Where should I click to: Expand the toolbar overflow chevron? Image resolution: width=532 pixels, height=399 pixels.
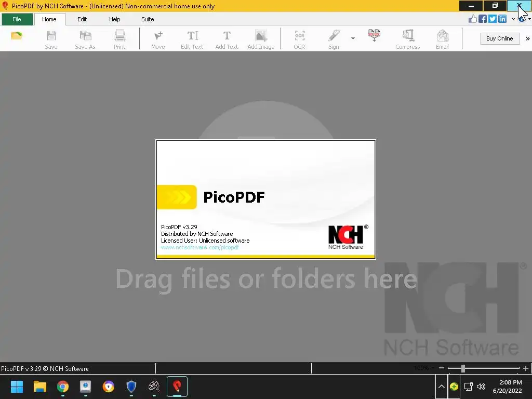pyautogui.click(x=528, y=38)
